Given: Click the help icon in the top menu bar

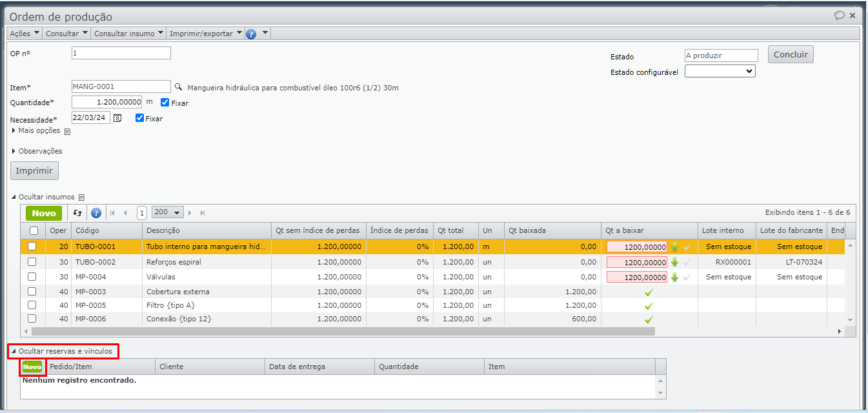Looking at the screenshot, I should pos(251,34).
